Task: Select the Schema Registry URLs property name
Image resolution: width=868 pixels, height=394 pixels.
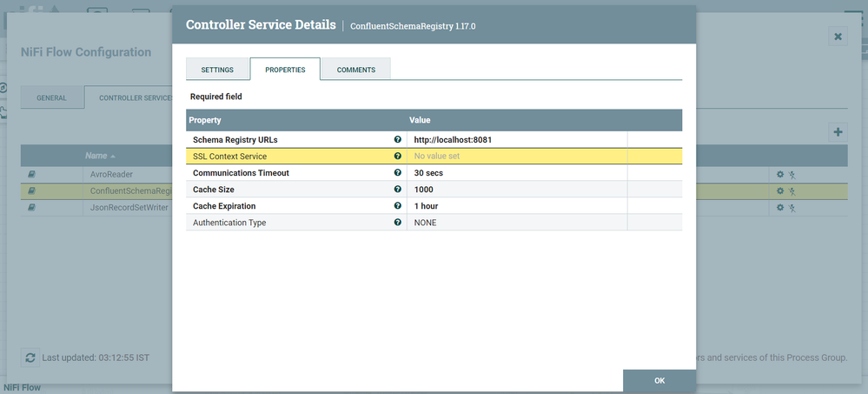Action: pos(235,140)
